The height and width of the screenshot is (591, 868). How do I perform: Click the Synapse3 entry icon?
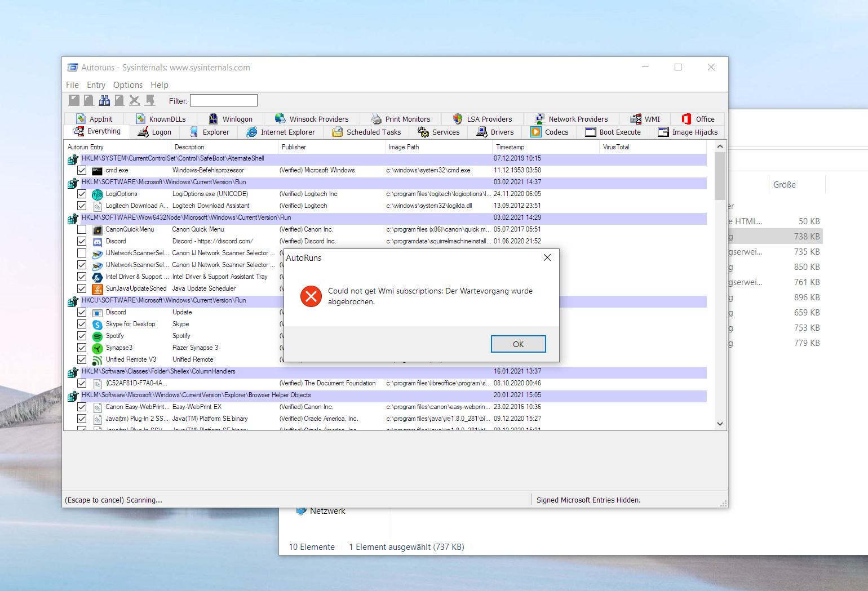(x=98, y=348)
